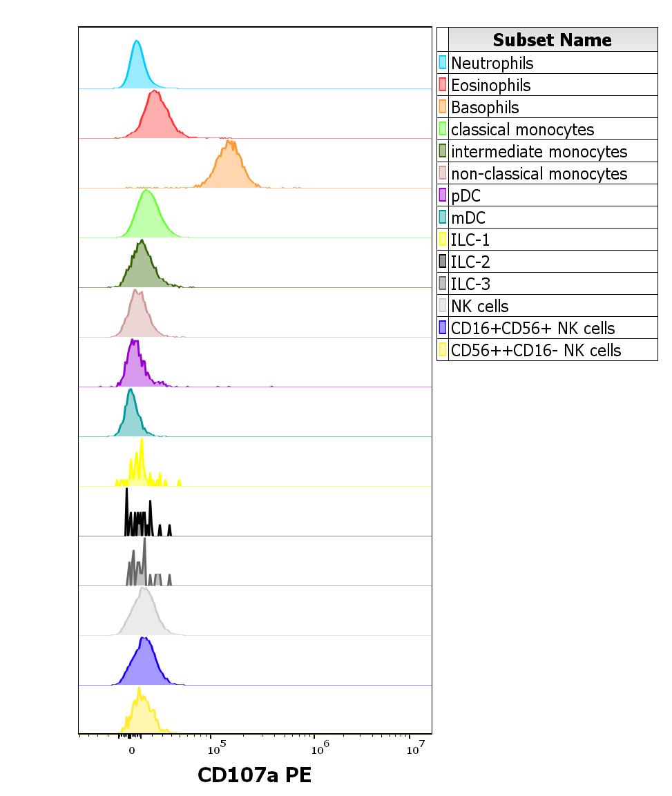The height and width of the screenshot is (796, 672).
Task: Toggle the non-classical monocytes subset entry
Action: pos(444,173)
